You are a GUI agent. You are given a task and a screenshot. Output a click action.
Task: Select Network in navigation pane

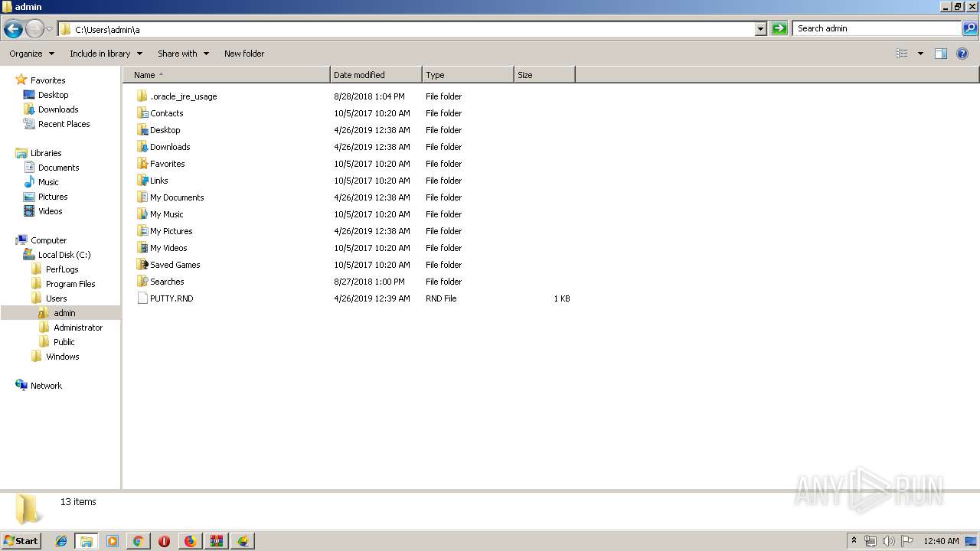click(x=46, y=386)
